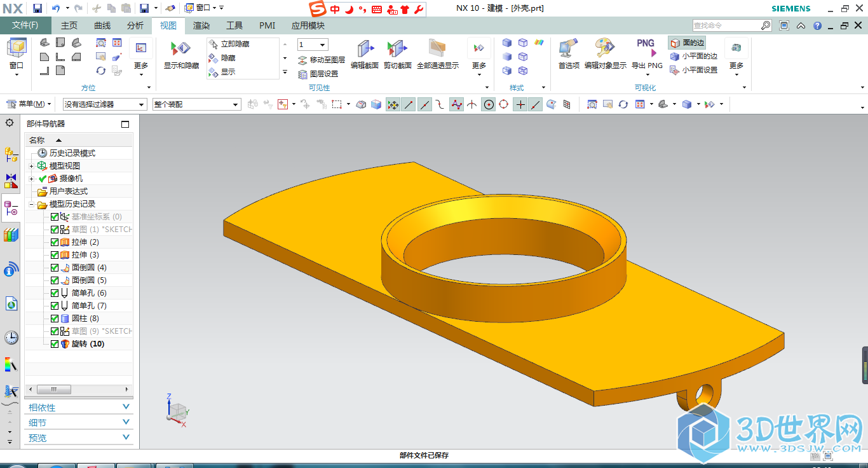Screen dimensions: 868x468
Task: Expand the 预览 panel
Action: click(79, 438)
